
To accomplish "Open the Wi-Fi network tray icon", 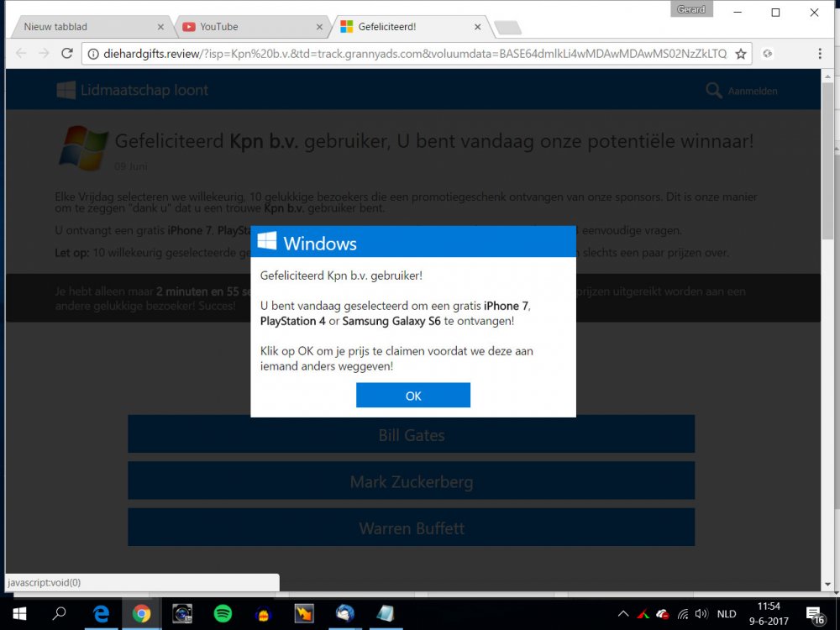I will pyautogui.click(x=682, y=614).
